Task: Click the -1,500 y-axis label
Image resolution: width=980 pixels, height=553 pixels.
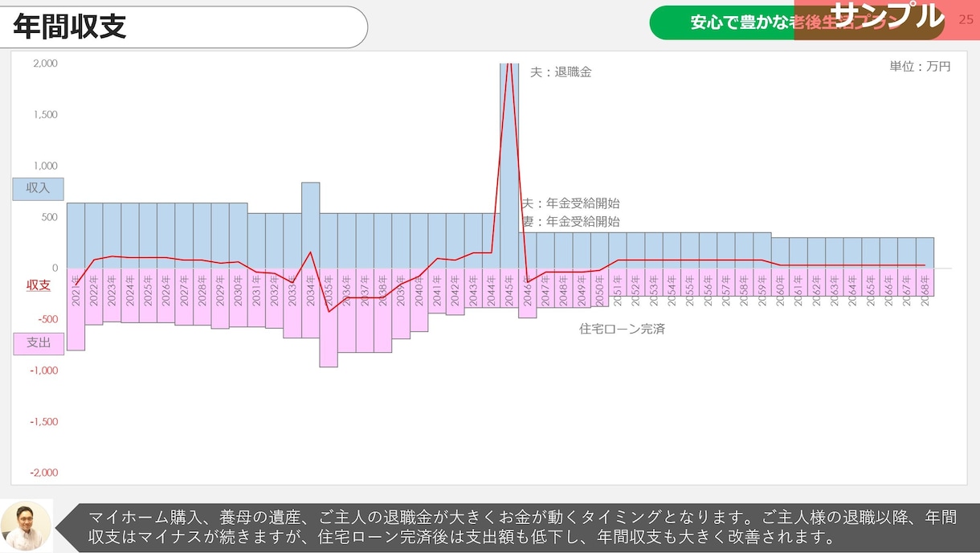Action: 43,422
